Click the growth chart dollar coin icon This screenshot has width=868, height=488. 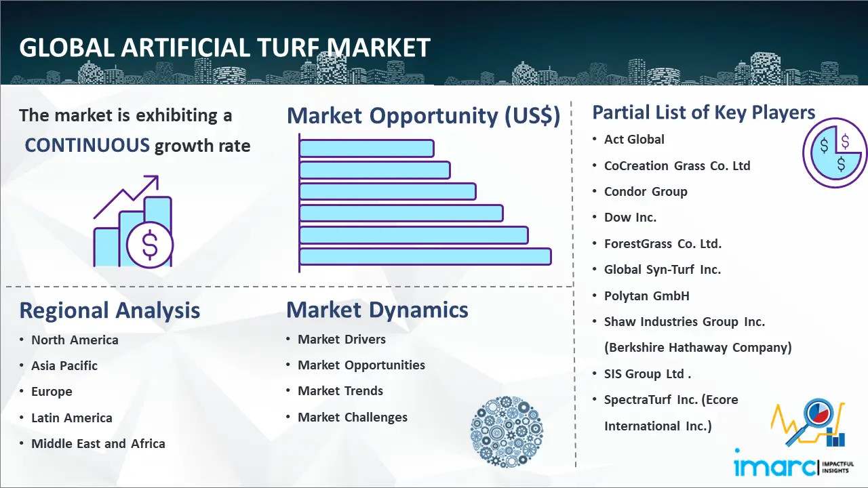pyautogui.click(x=134, y=222)
